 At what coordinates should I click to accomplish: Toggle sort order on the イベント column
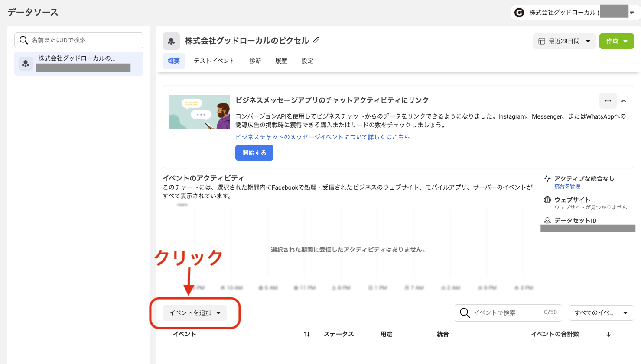[x=306, y=334]
